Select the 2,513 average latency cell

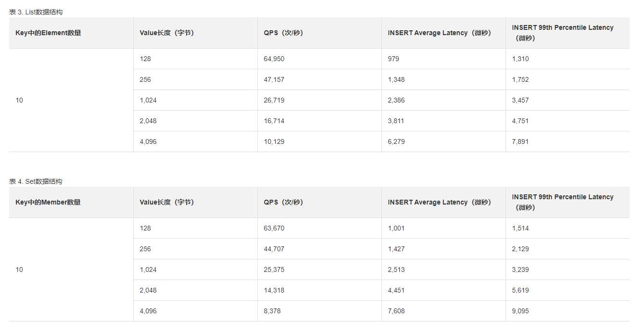(396, 269)
